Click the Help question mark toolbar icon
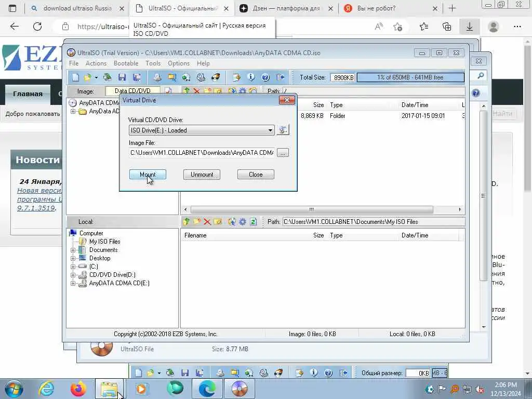The width and height of the screenshot is (532, 399). (x=265, y=77)
